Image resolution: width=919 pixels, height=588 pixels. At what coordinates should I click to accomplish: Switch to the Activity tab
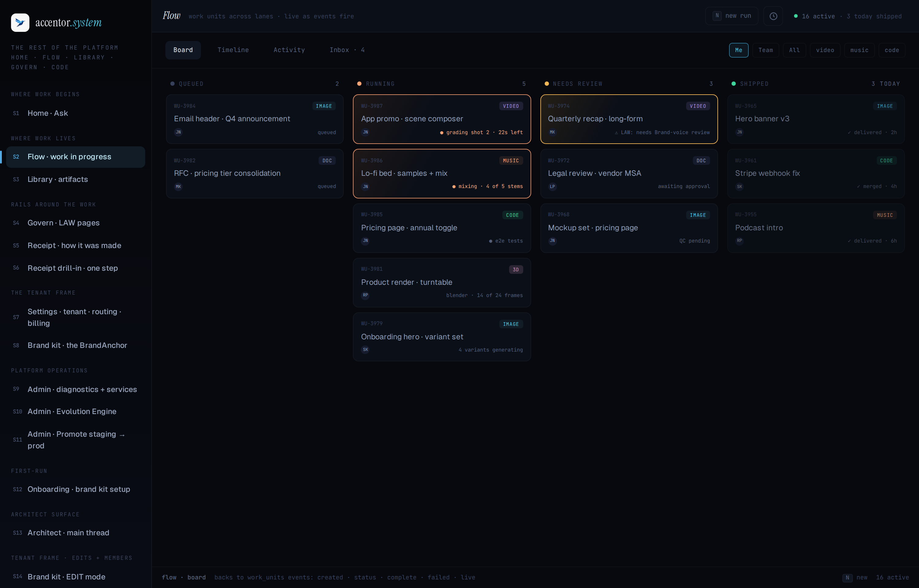[x=289, y=50]
